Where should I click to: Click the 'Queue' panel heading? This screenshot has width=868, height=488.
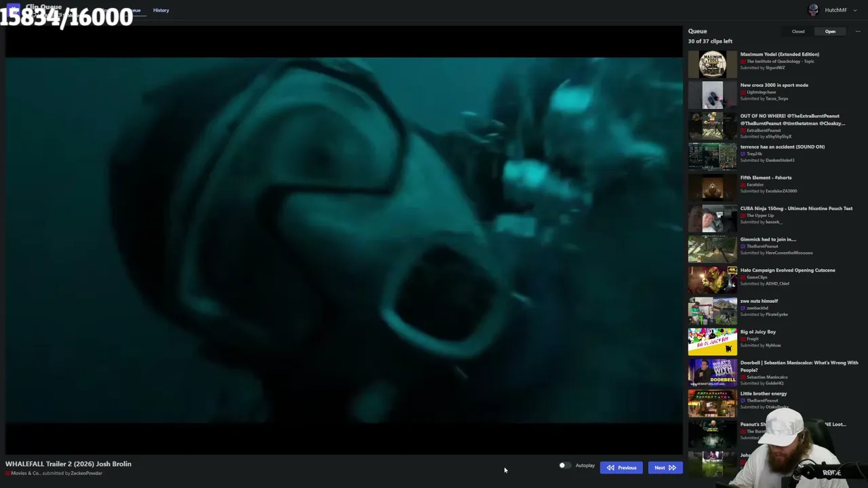698,31
